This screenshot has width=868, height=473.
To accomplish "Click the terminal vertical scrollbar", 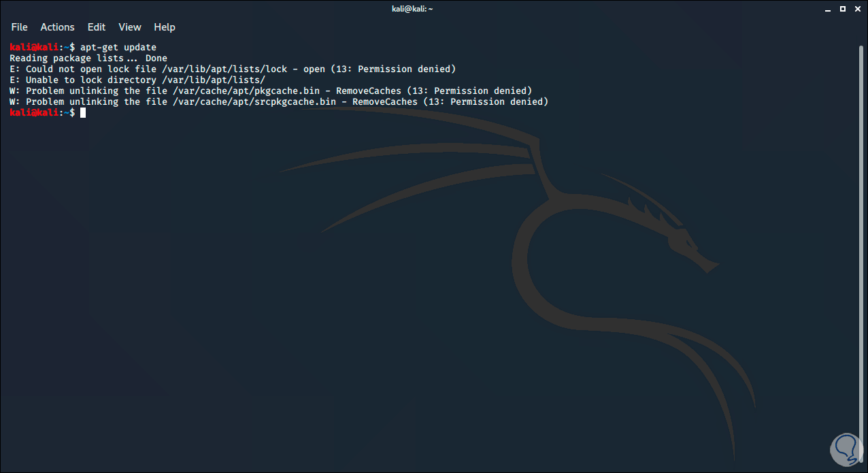I will [x=861, y=255].
